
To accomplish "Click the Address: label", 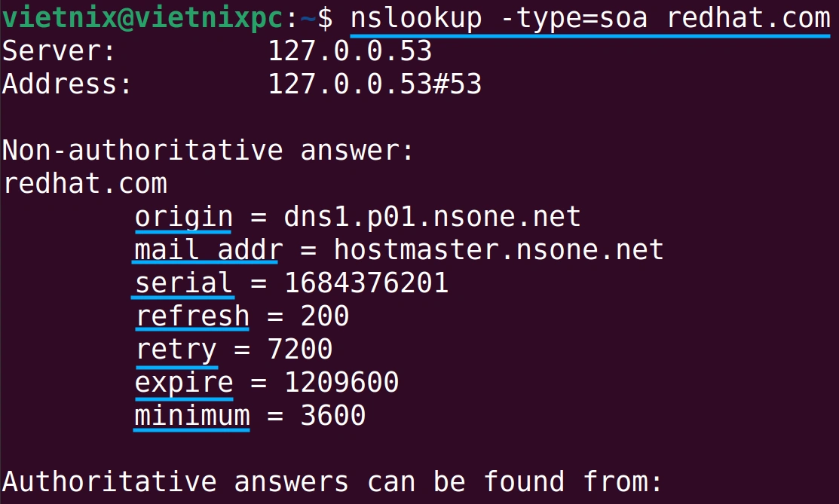I will coord(67,84).
